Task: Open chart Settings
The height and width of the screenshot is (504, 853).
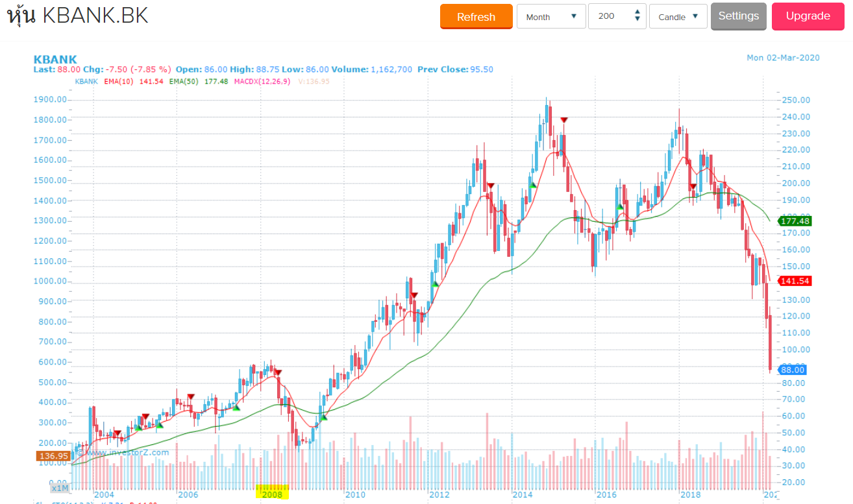Action: pyautogui.click(x=738, y=16)
